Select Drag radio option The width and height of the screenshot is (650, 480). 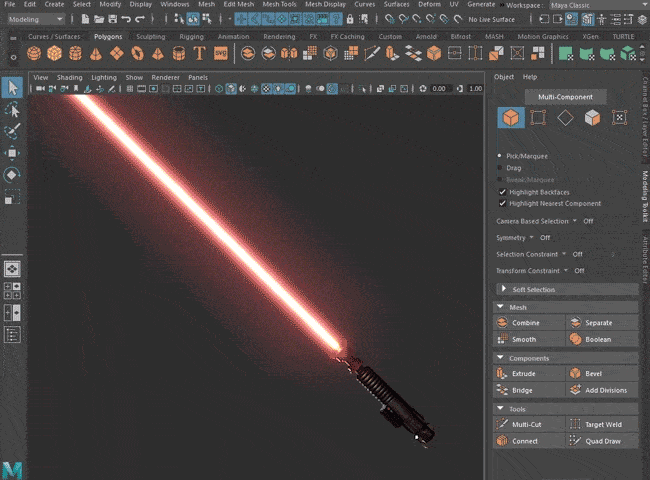click(500, 168)
